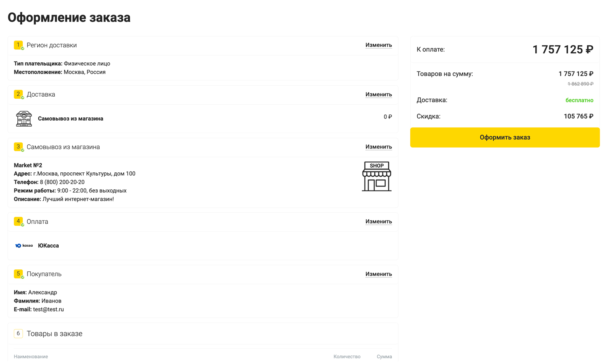607x364 pixels.
Task: Click the ЮKassa payment logo
Action: (24, 245)
